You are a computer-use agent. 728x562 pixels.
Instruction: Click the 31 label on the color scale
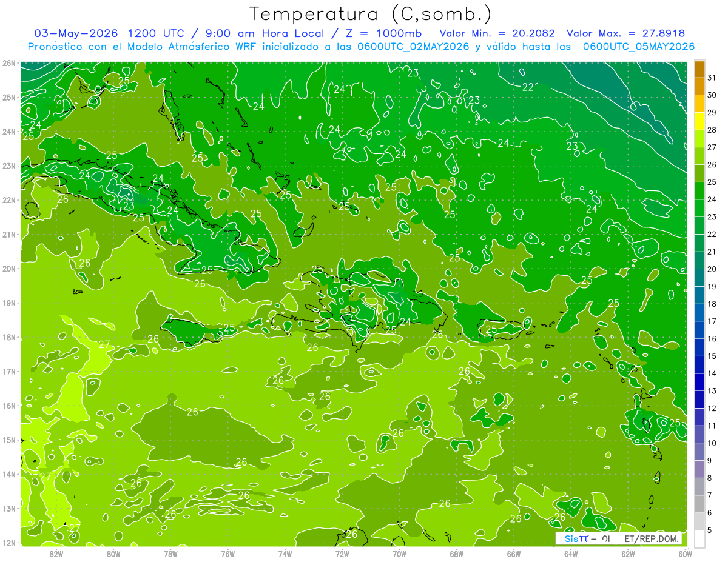coord(712,78)
